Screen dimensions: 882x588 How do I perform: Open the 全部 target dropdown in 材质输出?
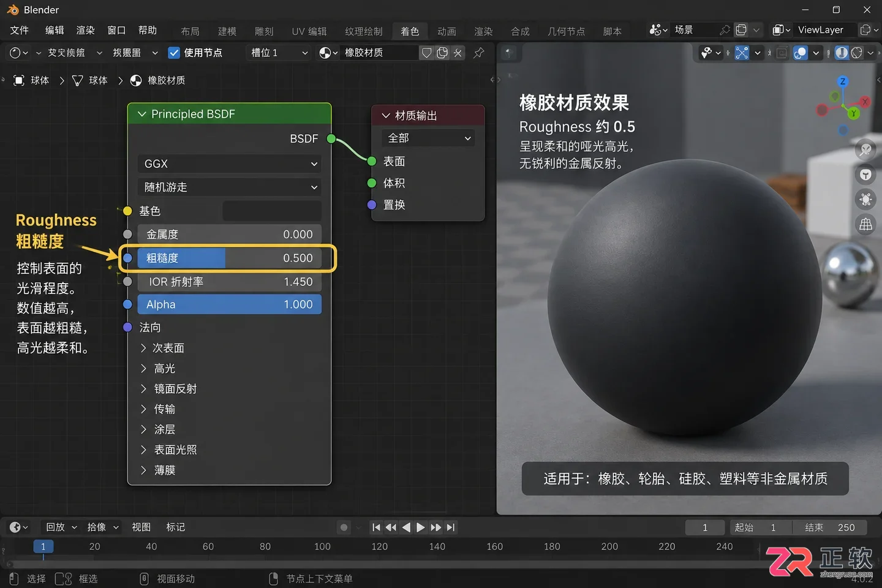[x=429, y=138]
